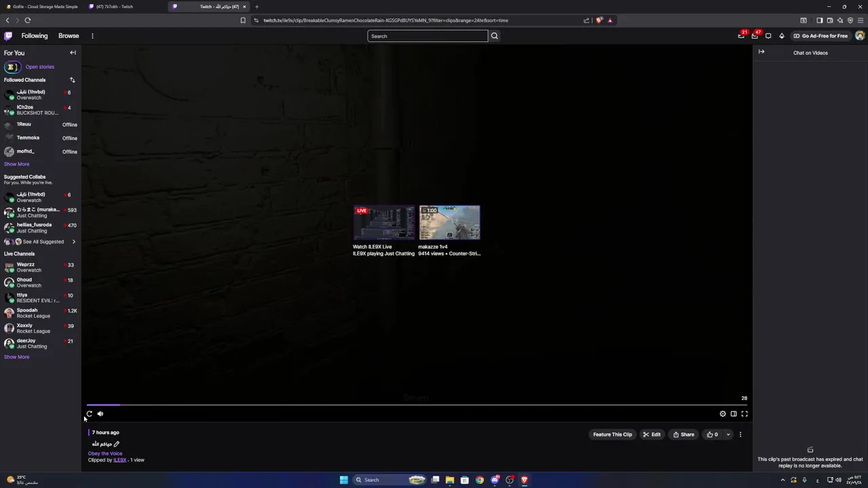Click Feature This Clip button
The width and height of the screenshot is (868, 488).
612,434
